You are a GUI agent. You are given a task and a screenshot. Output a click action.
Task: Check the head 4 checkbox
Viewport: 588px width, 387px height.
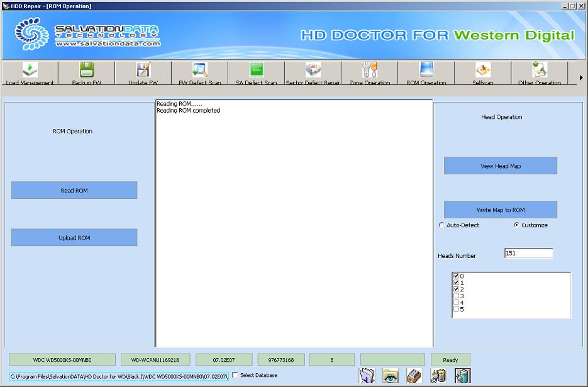pos(456,302)
